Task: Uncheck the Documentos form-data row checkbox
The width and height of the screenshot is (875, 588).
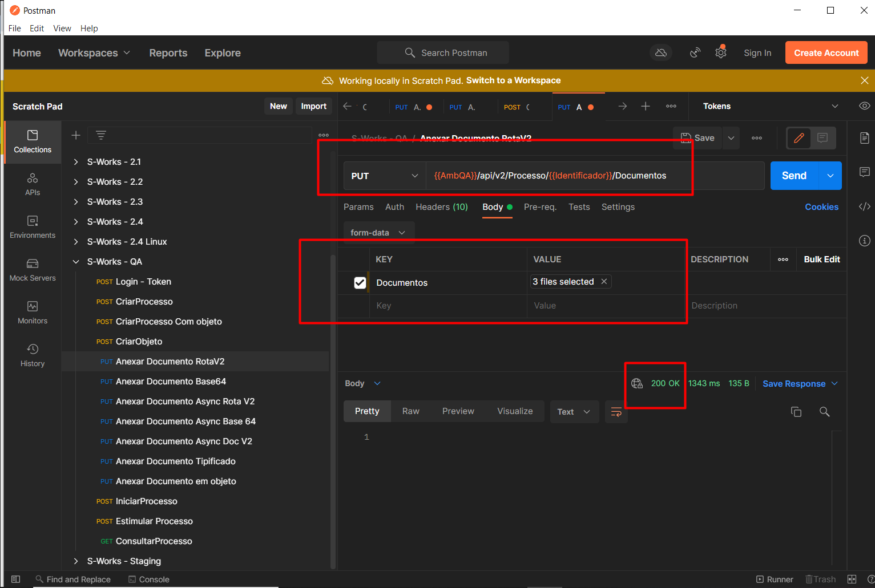Action: click(360, 283)
